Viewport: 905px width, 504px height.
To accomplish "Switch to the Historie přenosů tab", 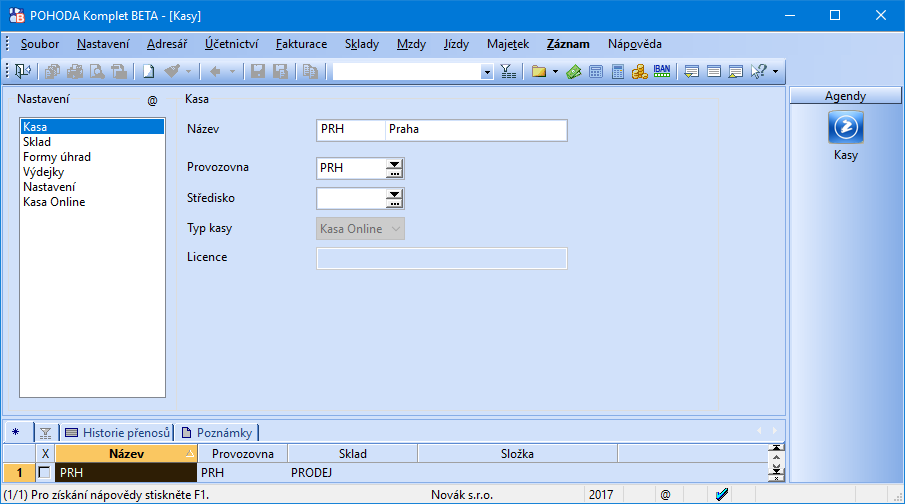I will [118, 432].
